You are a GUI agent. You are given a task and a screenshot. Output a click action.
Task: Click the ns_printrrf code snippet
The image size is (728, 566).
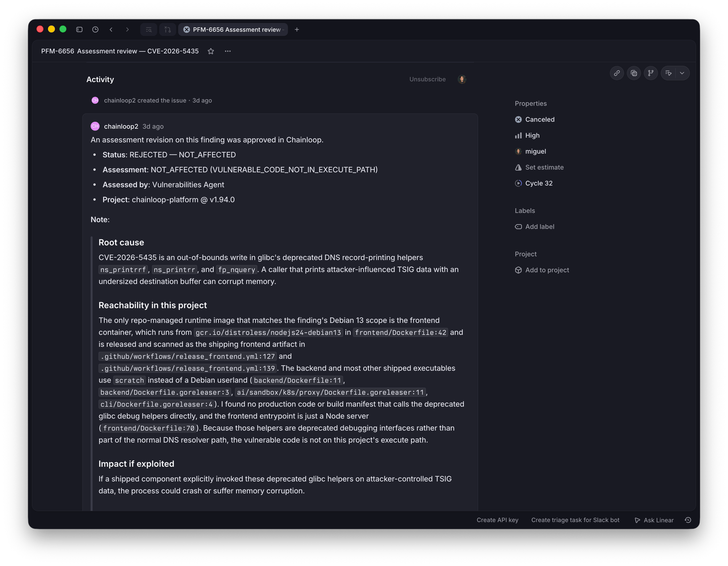[123, 270]
